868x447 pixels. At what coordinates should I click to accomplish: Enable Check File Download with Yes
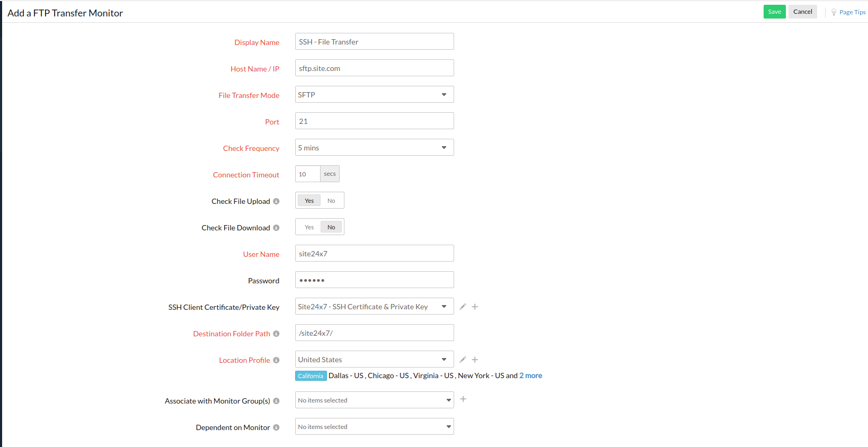coord(309,227)
